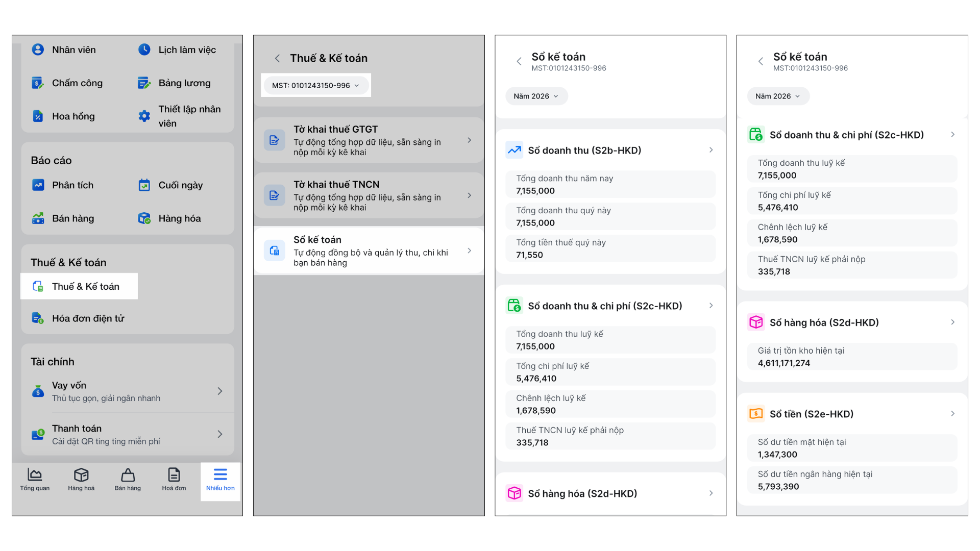Open Sổ kế toán menu entry

click(369, 251)
